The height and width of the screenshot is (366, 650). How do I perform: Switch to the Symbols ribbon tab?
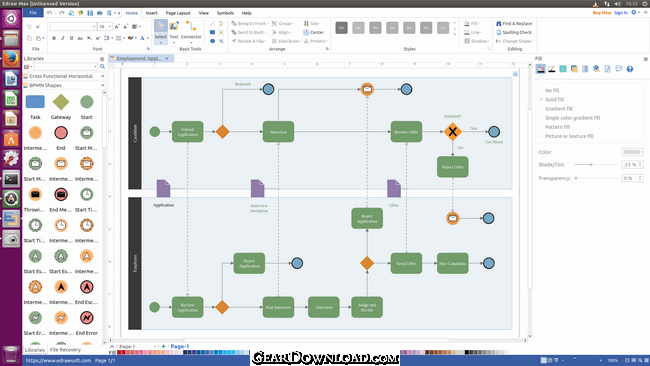(225, 13)
